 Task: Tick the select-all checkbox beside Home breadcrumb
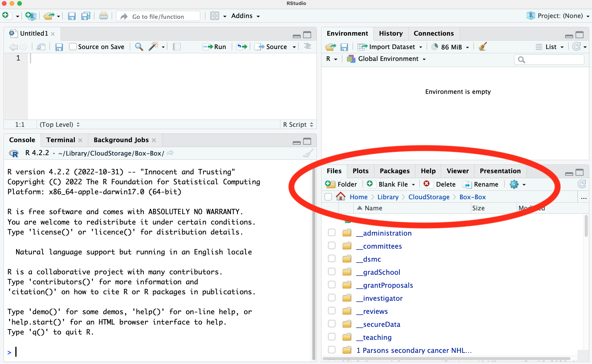(x=328, y=197)
